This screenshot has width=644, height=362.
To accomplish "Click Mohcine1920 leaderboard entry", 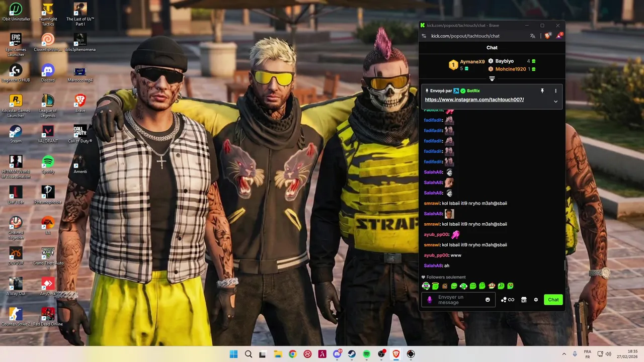I will coord(511,69).
